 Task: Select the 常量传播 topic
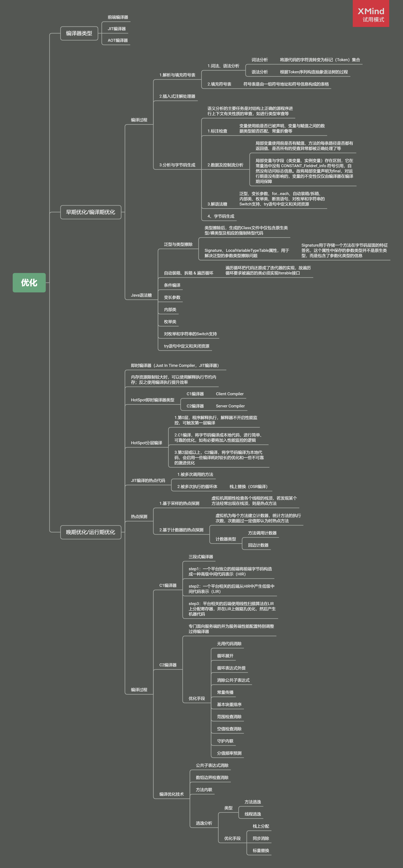pos(225,692)
